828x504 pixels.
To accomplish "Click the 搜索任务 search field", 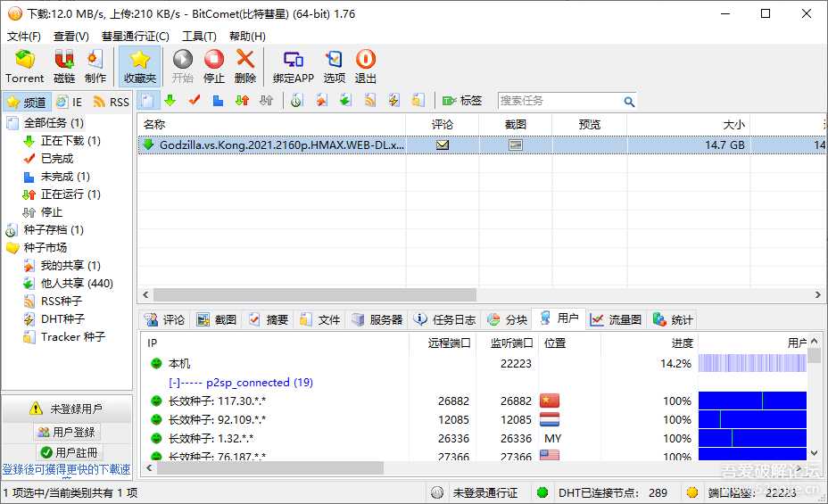I will coord(559,101).
